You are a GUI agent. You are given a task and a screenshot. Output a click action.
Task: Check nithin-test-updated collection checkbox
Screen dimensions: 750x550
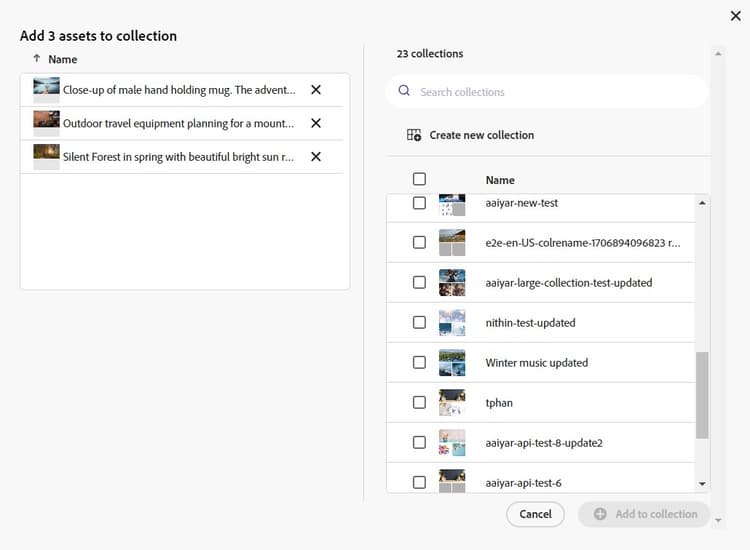pyautogui.click(x=419, y=322)
